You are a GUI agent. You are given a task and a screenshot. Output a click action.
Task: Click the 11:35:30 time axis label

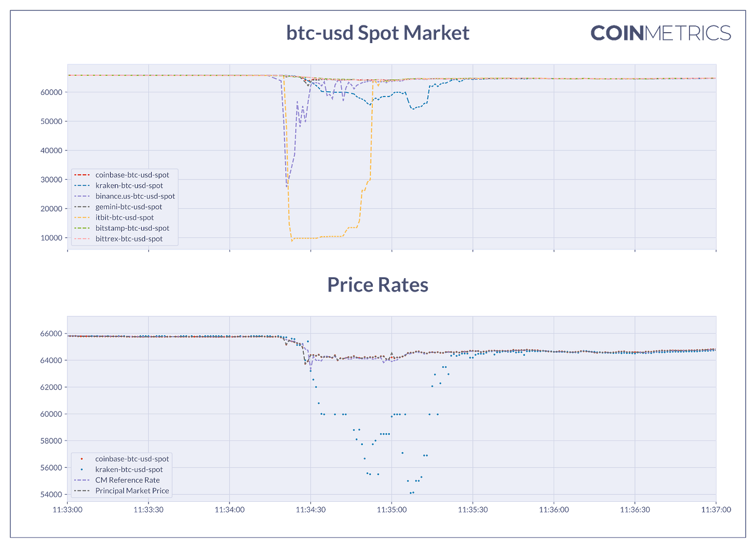coord(473,510)
